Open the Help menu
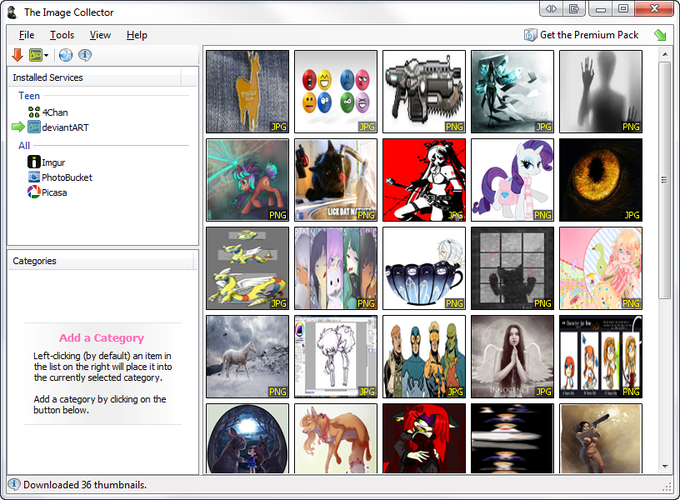Screen dimensions: 680x500 pyautogui.click(x=137, y=35)
